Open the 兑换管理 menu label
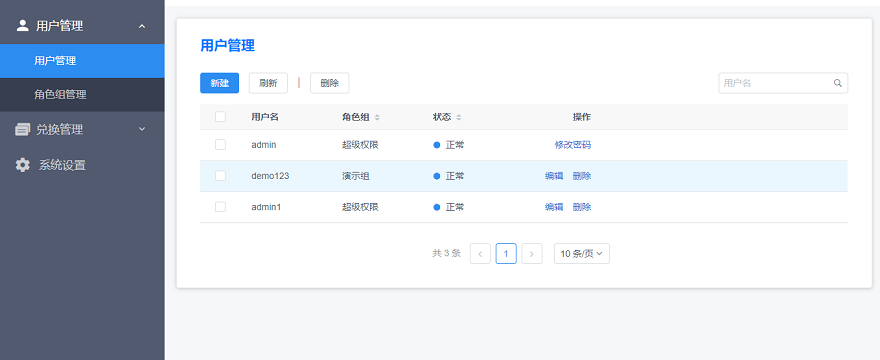 (59, 130)
